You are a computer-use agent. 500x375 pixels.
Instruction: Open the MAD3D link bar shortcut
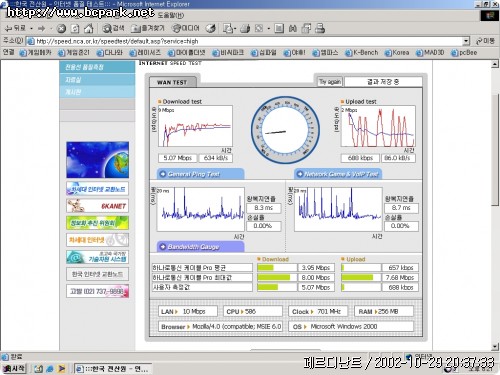[430, 53]
